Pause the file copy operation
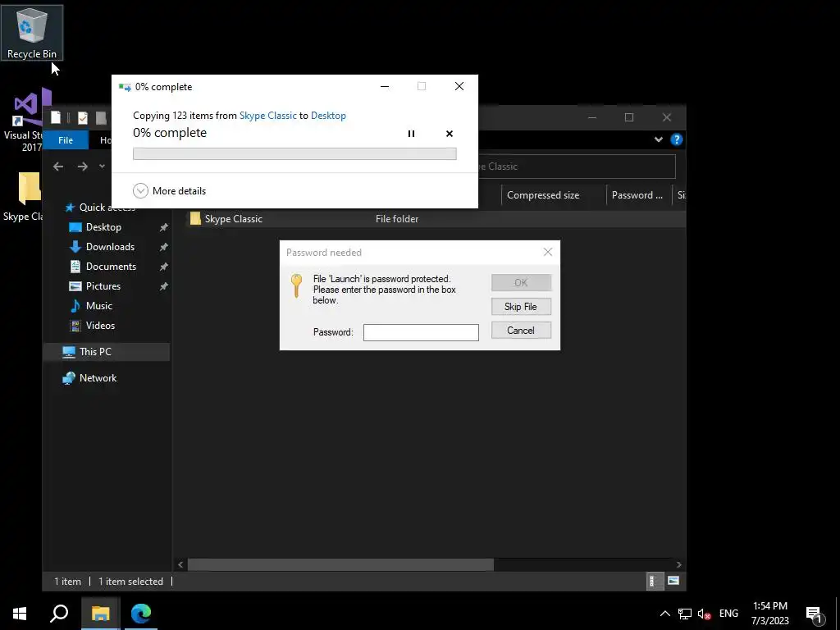 coord(411,134)
